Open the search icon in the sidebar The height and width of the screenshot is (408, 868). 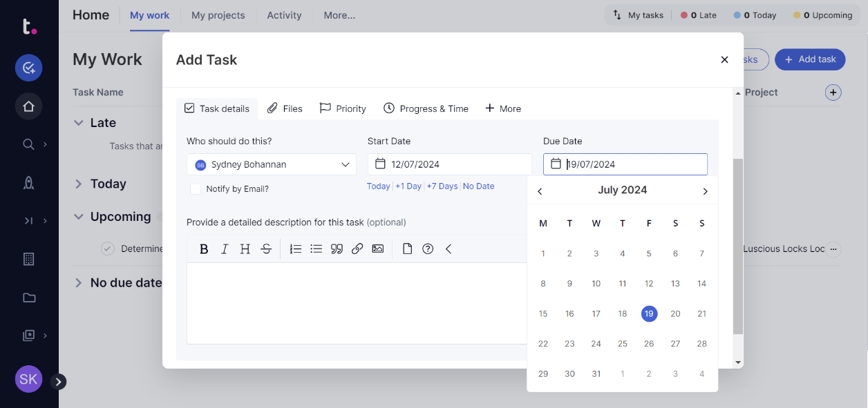pyautogui.click(x=28, y=144)
